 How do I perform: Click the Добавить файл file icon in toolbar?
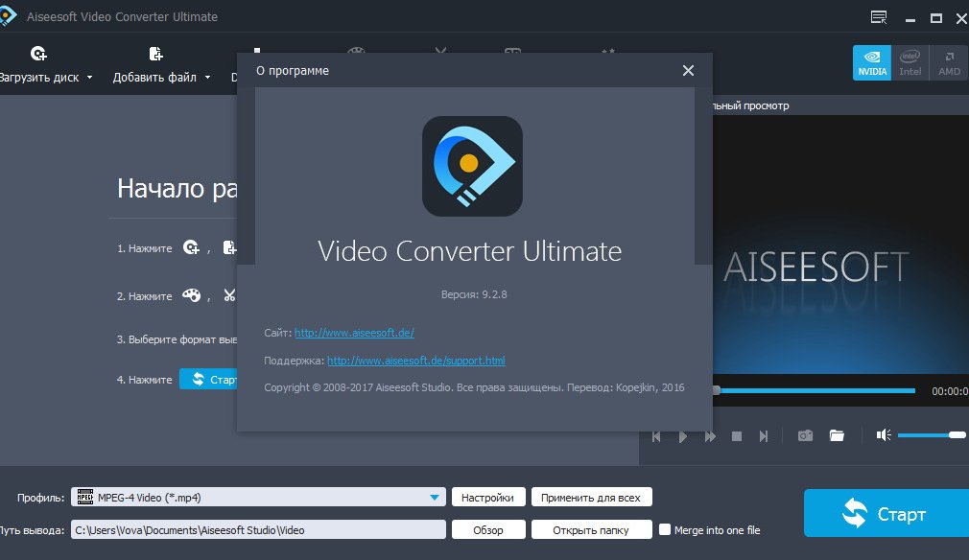[155, 55]
